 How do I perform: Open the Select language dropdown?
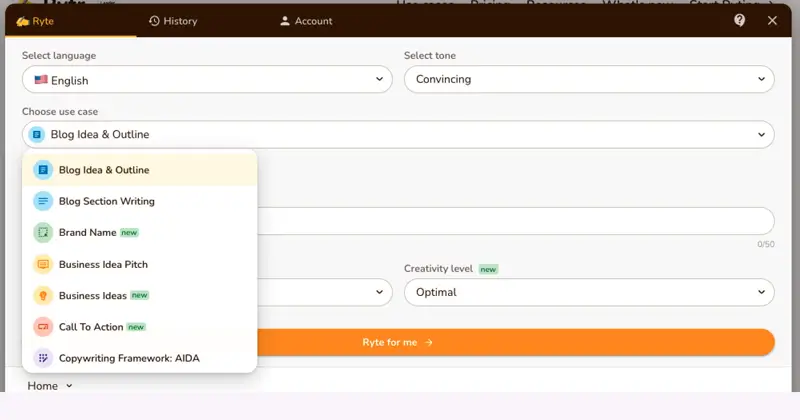pyautogui.click(x=207, y=80)
